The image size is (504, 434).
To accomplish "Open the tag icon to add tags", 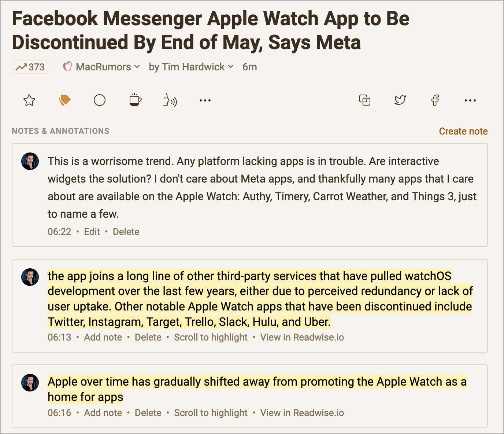I will click(64, 100).
